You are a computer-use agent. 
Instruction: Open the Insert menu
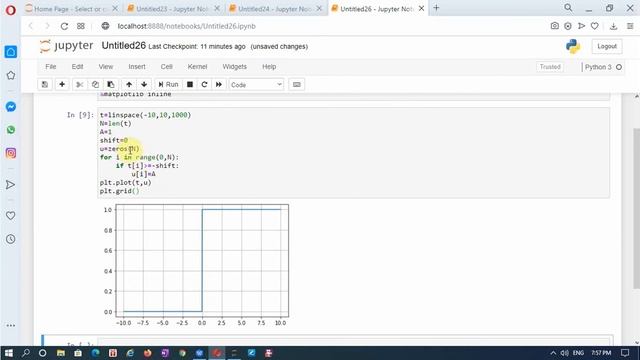pos(137,67)
